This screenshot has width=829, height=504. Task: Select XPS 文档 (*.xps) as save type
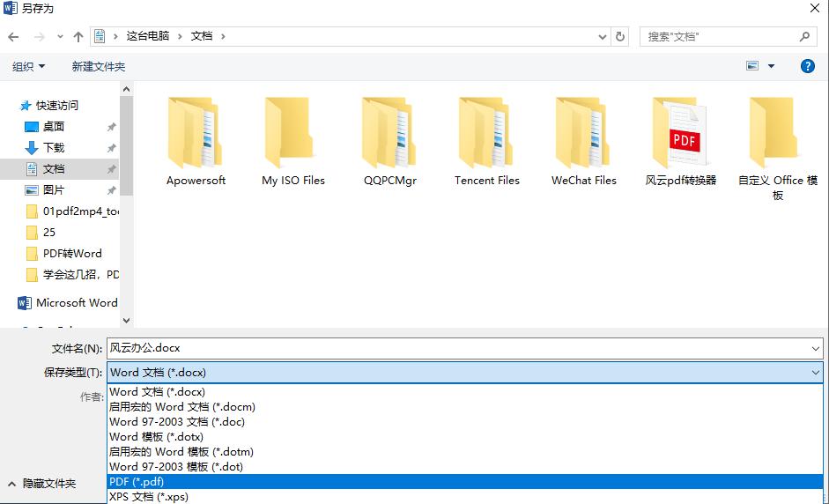pos(465,497)
